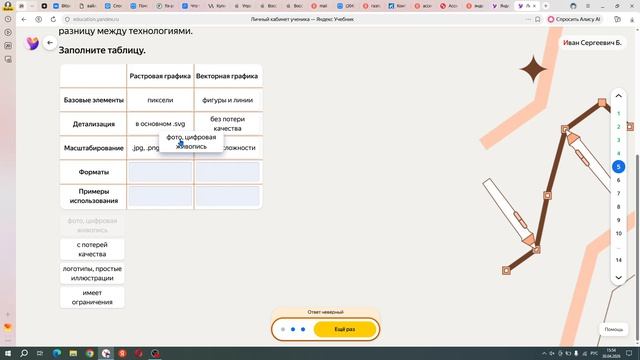Open Windows Start menu

point(8,353)
